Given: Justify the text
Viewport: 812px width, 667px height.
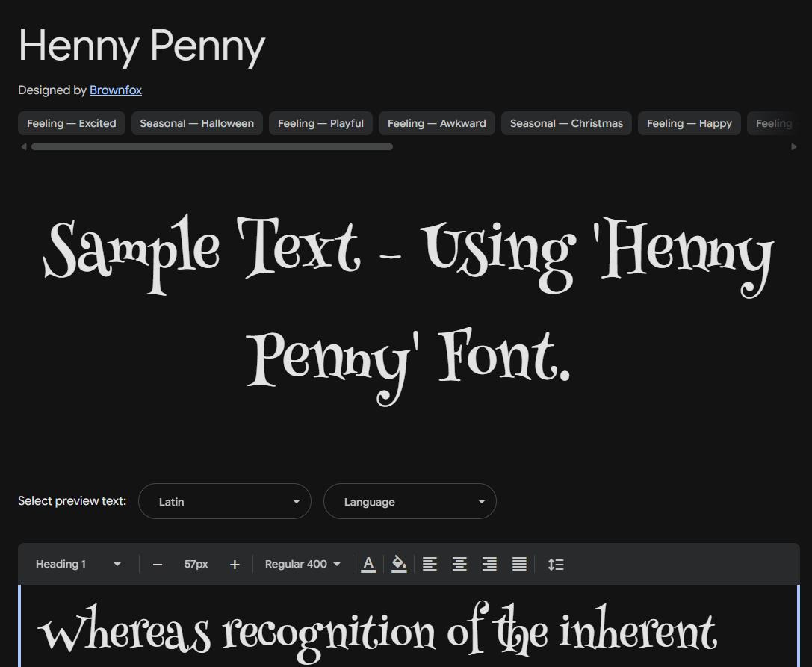Looking at the screenshot, I should coord(519,564).
